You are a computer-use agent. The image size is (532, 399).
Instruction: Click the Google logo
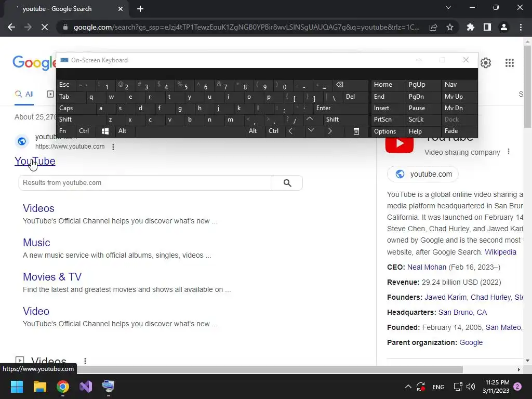pyautogui.click(x=34, y=63)
